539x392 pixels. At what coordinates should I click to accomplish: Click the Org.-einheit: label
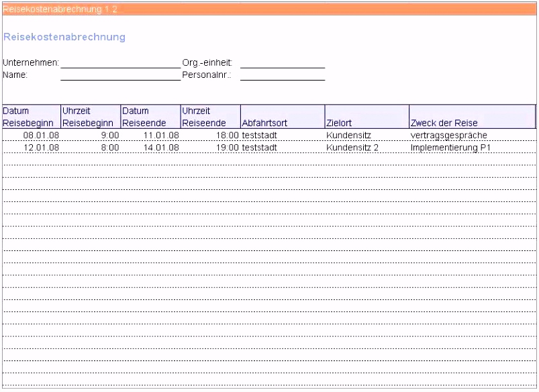click(x=207, y=62)
